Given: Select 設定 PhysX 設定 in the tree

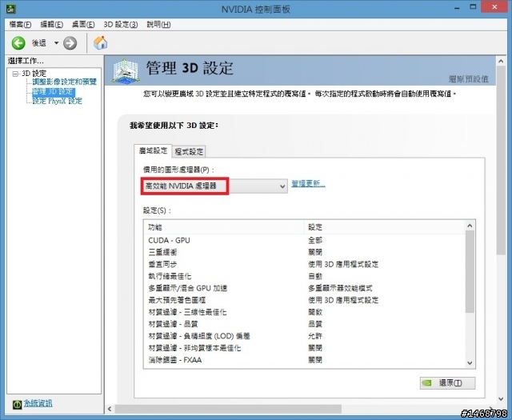Looking at the screenshot, I should [x=57, y=101].
